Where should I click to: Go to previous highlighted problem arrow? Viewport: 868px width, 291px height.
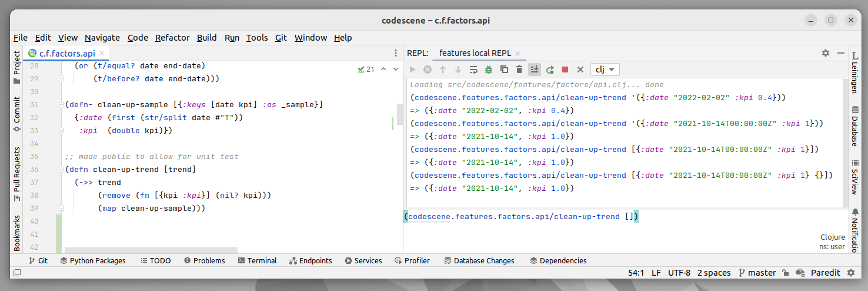pyautogui.click(x=383, y=69)
